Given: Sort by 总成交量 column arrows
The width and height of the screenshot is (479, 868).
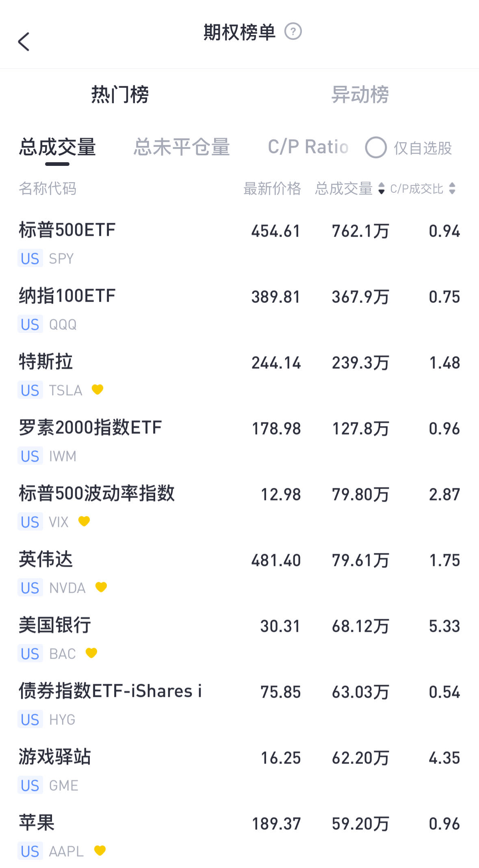Looking at the screenshot, I should 381,188.
